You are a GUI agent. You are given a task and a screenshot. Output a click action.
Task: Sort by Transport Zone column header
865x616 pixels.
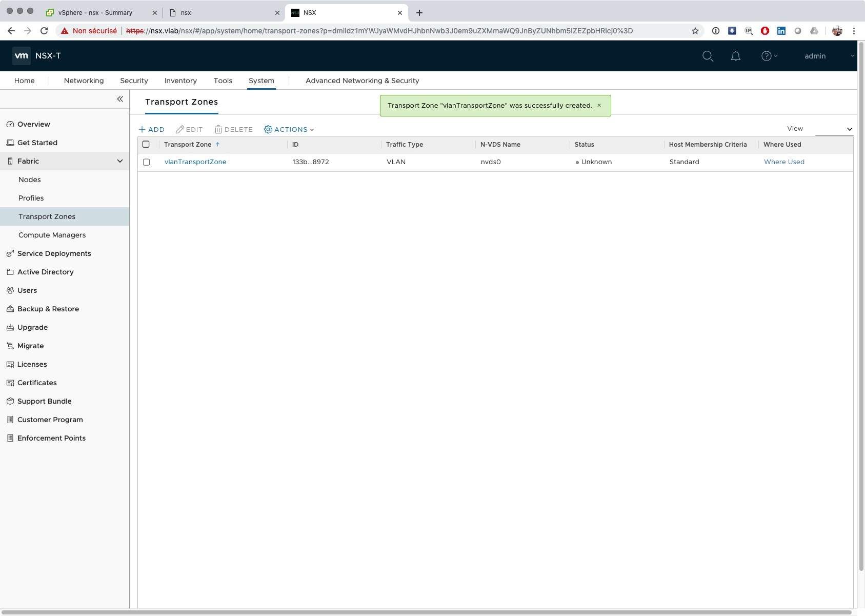coord(188,145)
